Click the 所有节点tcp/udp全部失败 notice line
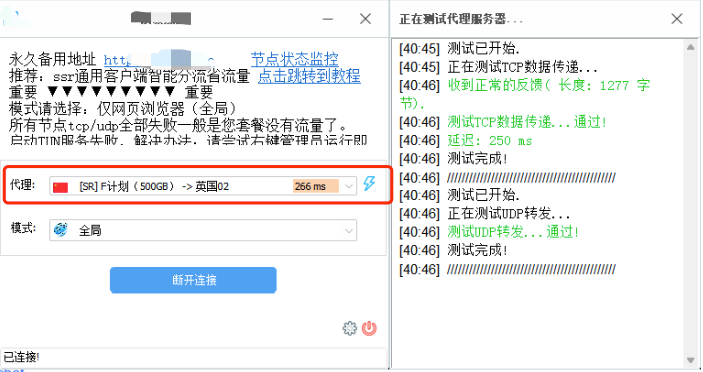 coord(178,125)
